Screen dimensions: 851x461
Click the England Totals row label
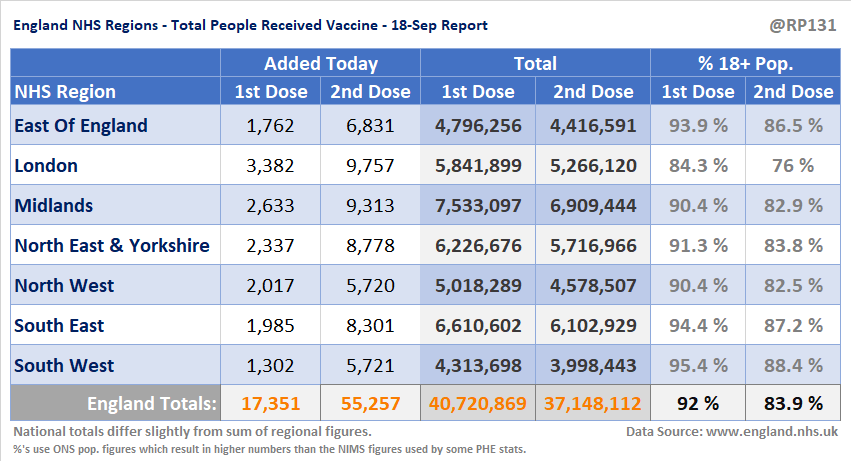click(152, 404)
